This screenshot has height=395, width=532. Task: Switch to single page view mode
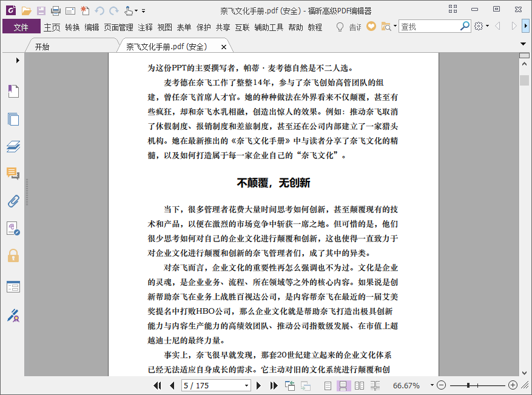(x=328, y=386)
